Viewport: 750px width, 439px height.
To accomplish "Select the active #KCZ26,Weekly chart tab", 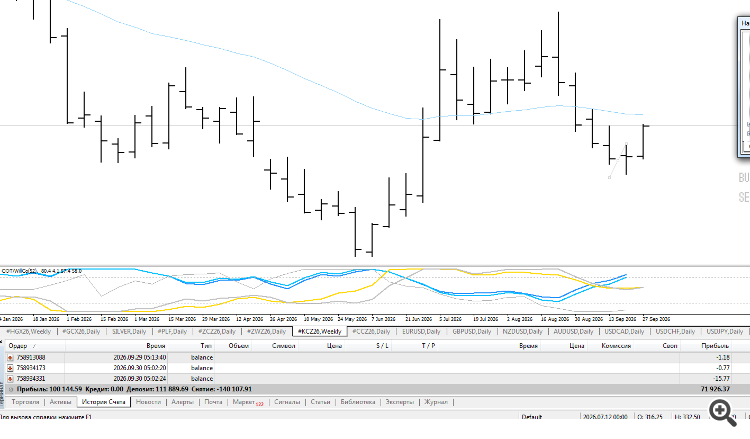I will [x=320, y=331].
